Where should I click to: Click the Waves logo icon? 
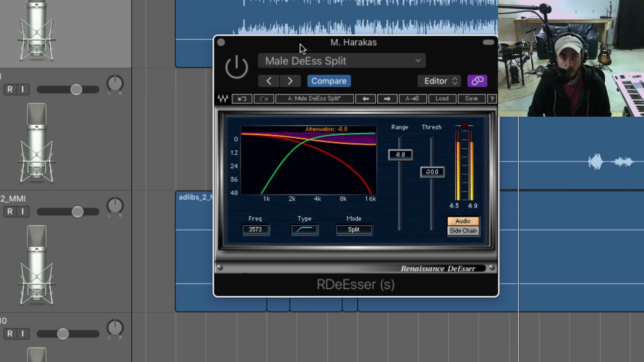click(x=223, y=99)
